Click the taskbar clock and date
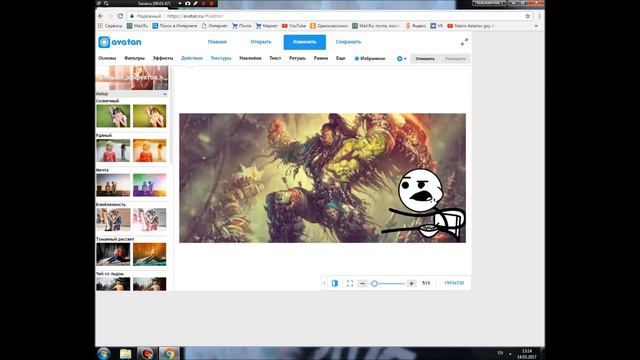Screen dimensions: 640x360 click(527, 354)
